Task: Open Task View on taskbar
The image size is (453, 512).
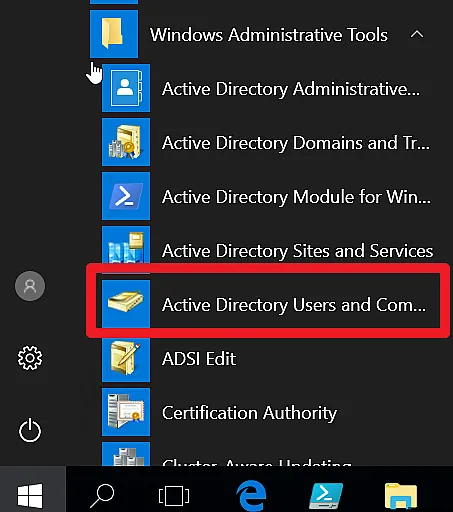Action: (174, 495)
